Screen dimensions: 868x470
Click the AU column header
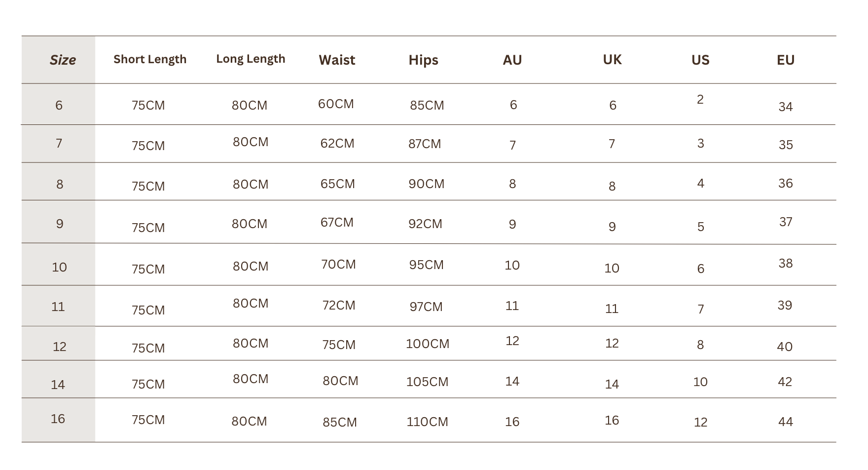click(x=512, y=60)
